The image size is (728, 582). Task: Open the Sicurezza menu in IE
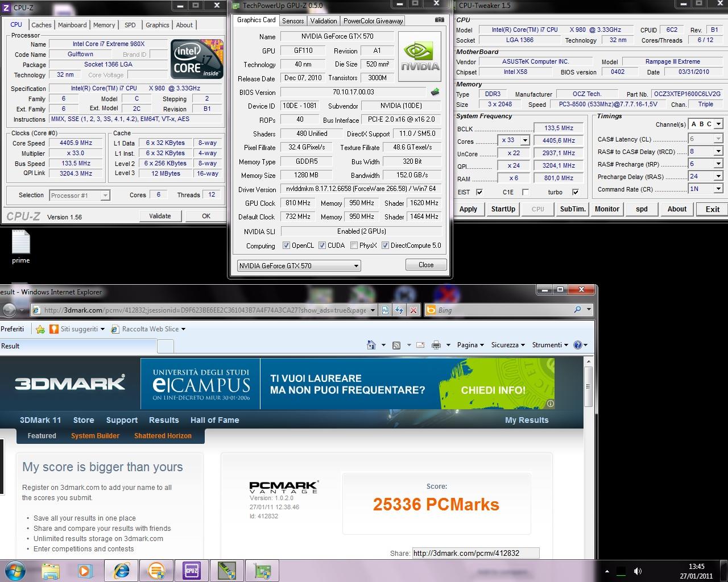508,345
